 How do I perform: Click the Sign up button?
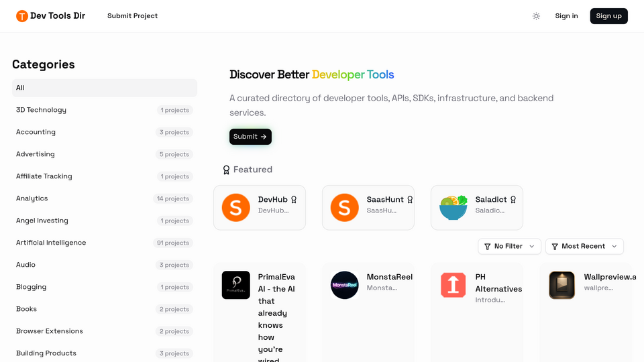608,16
